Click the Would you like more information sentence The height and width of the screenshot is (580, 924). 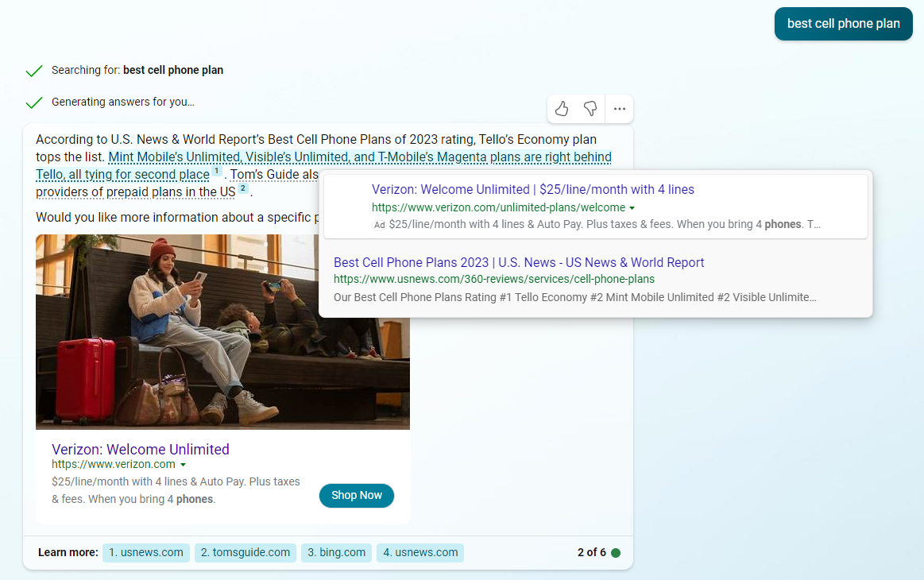[x=177, y=218]
